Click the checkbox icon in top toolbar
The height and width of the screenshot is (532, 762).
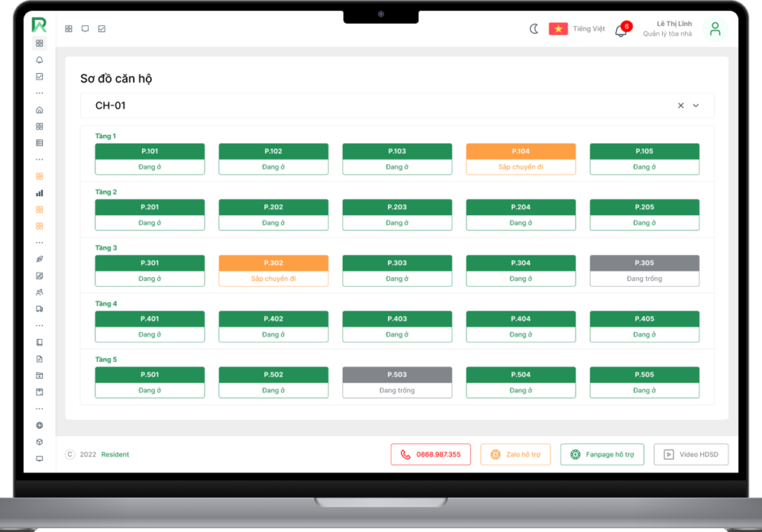pos(102,29)
